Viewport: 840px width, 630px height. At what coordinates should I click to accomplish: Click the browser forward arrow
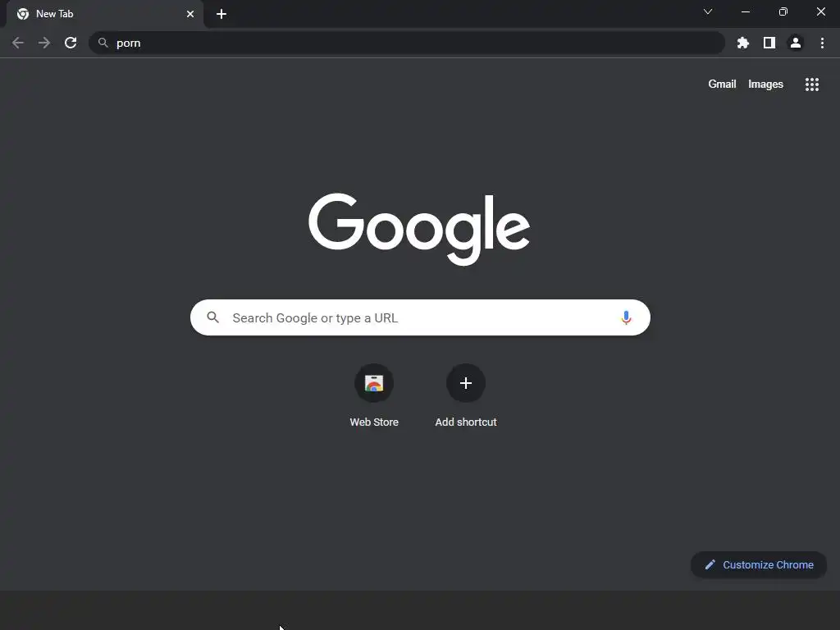click(44, 43)
